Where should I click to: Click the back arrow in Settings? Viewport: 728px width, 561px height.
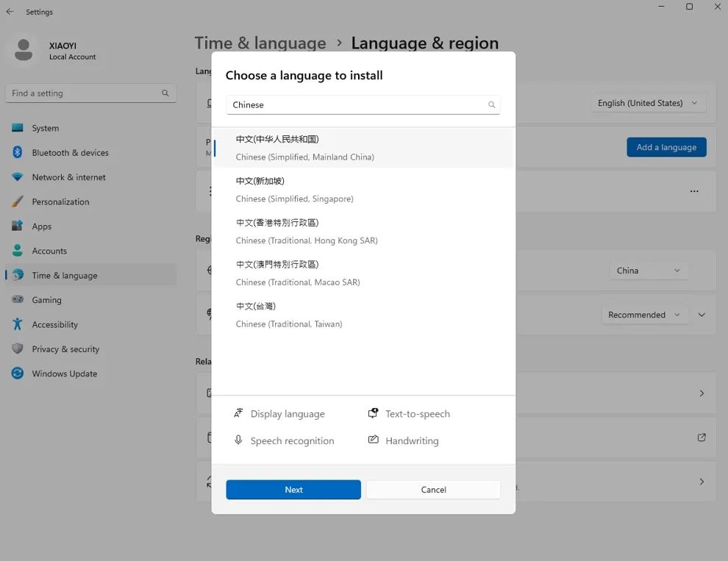[10, 12]
